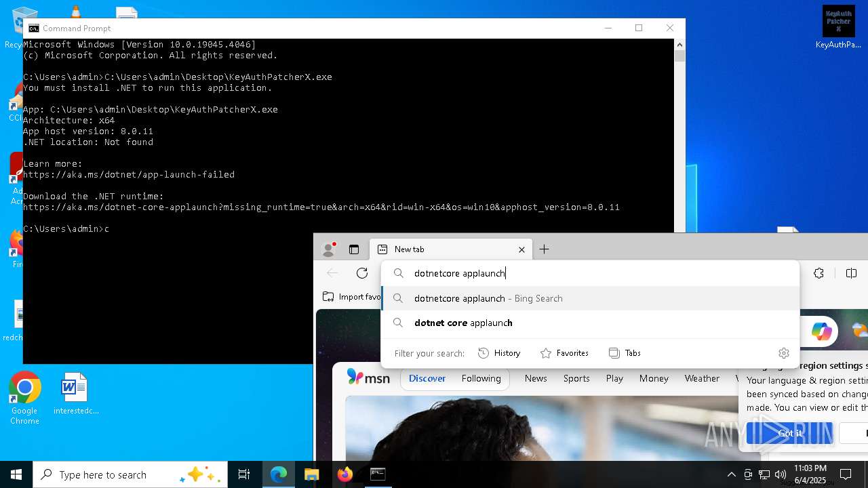Open Command Prompt window system icon
Image resolution: width=868 pixels, height=488 pixels.
[33, 28]
